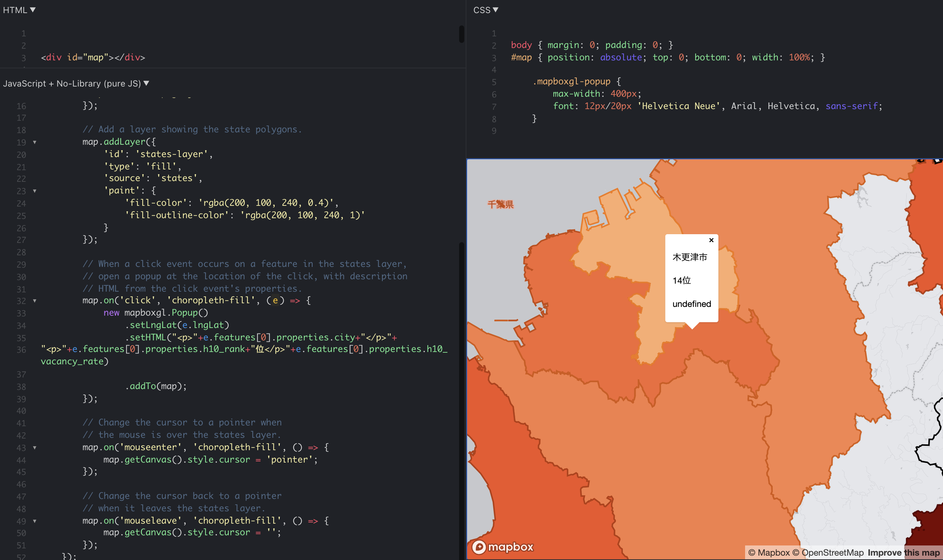Click the 'fill-color' rgba value line
Viewport: 943px width, 560px height.
tap(232, 203)
